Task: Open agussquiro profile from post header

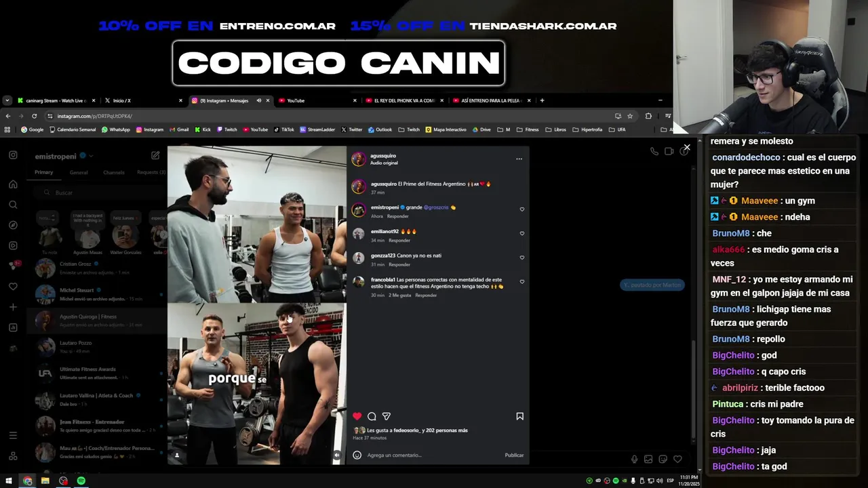Action: pyautogui.click(x=383, y=156)
